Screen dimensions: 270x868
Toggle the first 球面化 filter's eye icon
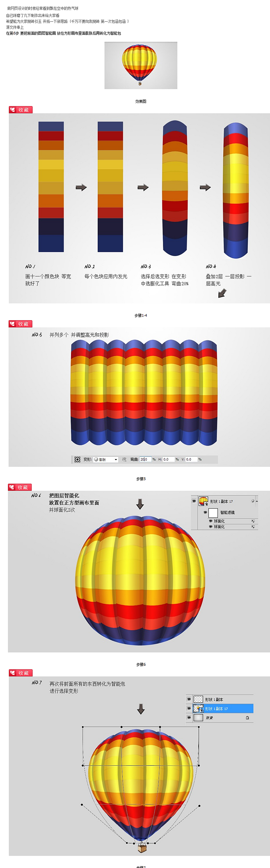(x=211, y=521)
